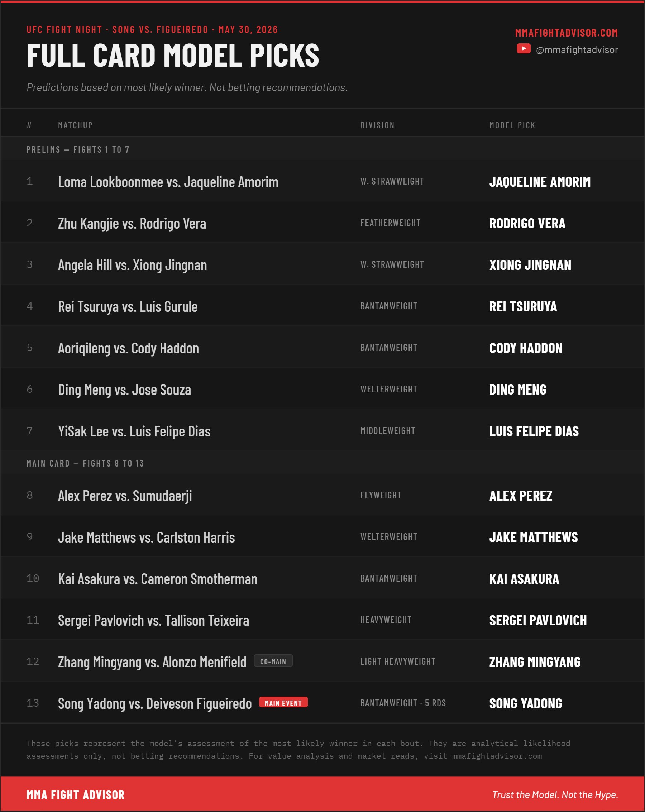Click the LIGHT HEAVYWEIGHT division cell

click(398, 661)
